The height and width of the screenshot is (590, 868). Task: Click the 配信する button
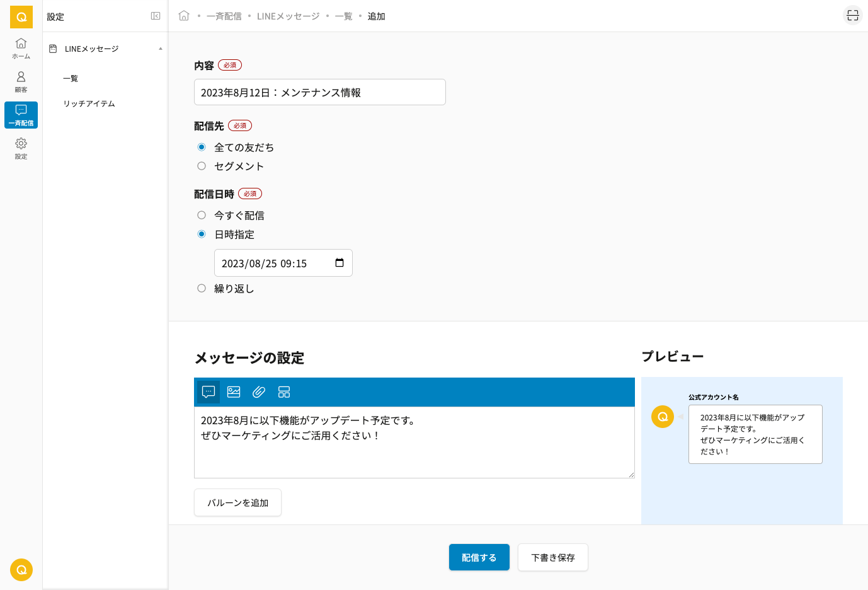tap(479, 557)
